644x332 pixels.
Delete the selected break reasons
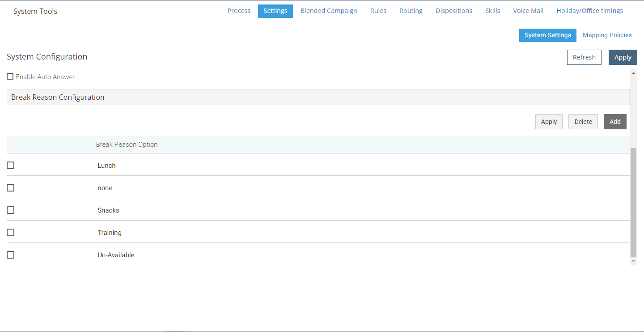click(583, 121)
